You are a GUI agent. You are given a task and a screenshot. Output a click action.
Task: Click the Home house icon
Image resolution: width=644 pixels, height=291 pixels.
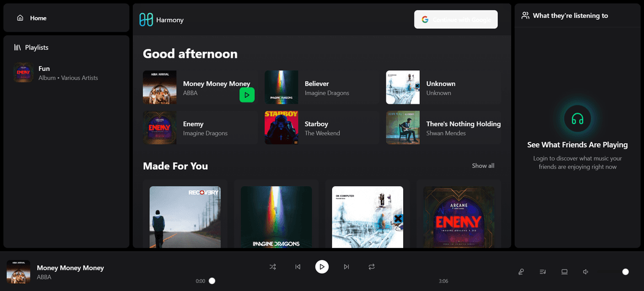(x=20, y=18)
